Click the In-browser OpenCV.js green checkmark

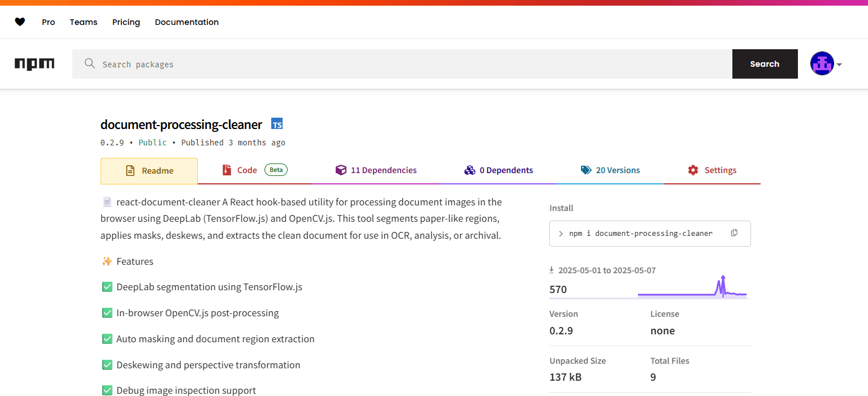pyautogui.click(x=107, y=313)
